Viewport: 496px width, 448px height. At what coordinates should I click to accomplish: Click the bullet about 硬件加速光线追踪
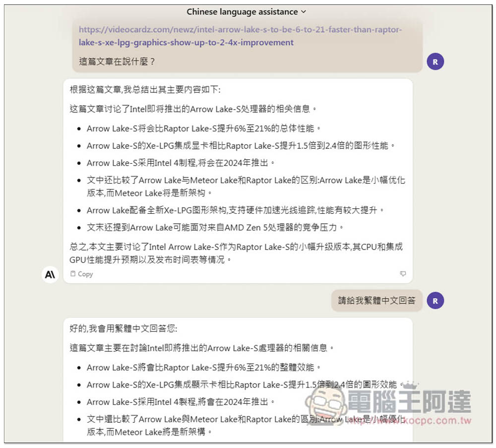pos(235,210)
